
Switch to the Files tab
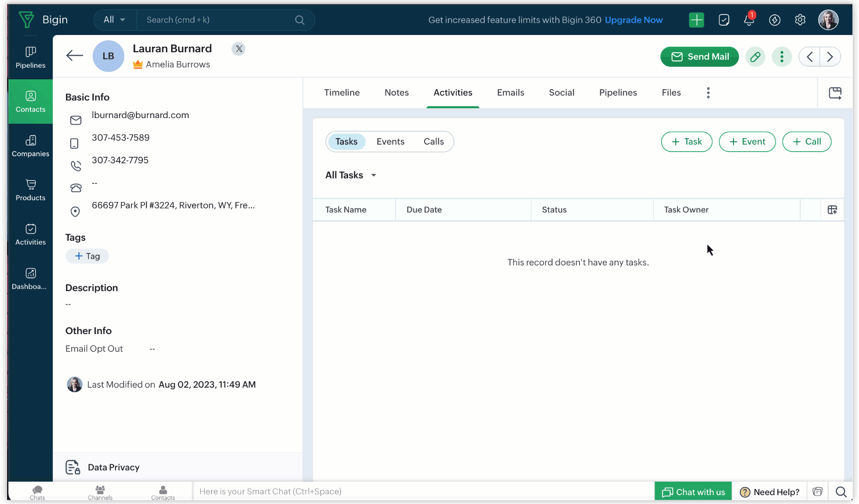coord(671,93)
